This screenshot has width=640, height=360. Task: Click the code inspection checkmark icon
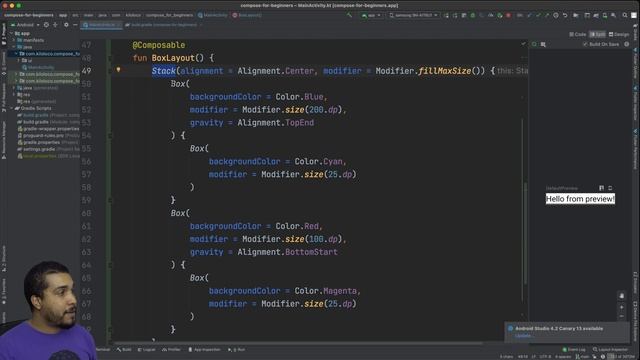tap(523, 44)
